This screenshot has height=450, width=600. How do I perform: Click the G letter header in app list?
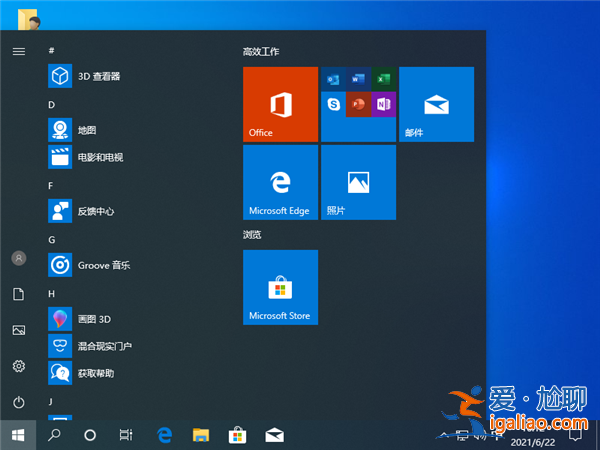pos(52,240)
